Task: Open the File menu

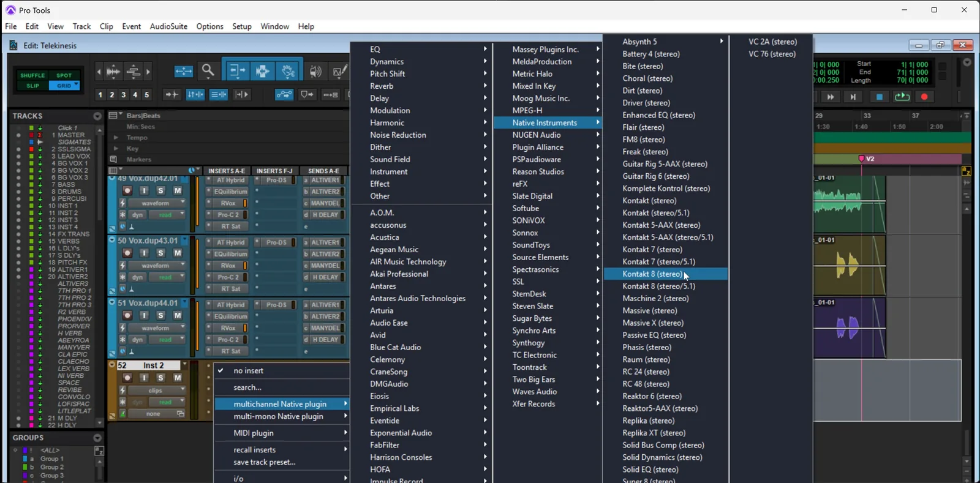Action: click(x=11, y=26)
